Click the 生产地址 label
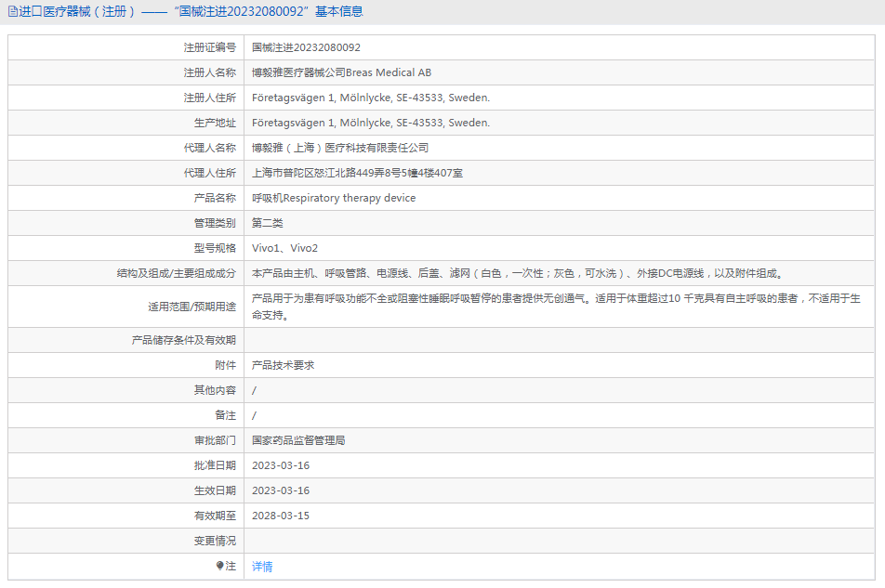The width and height of the screenshot is (885, 588). pyautogui.click(x=215, y=123)
